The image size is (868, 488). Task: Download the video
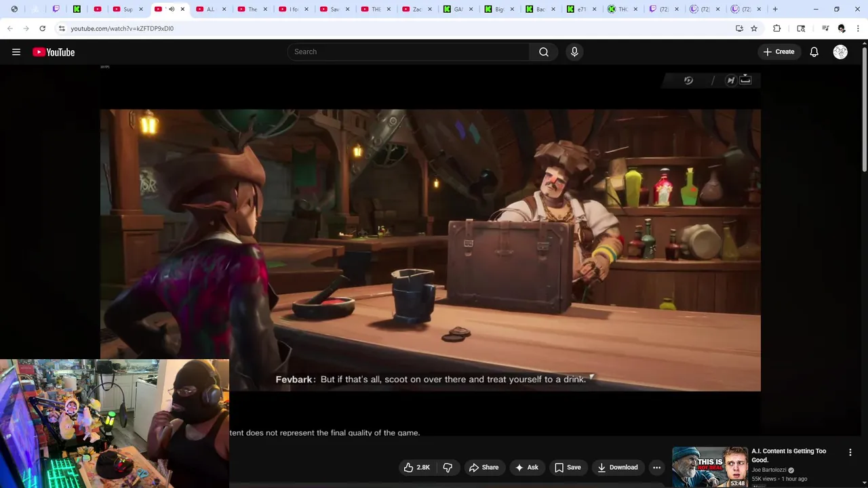617,468
